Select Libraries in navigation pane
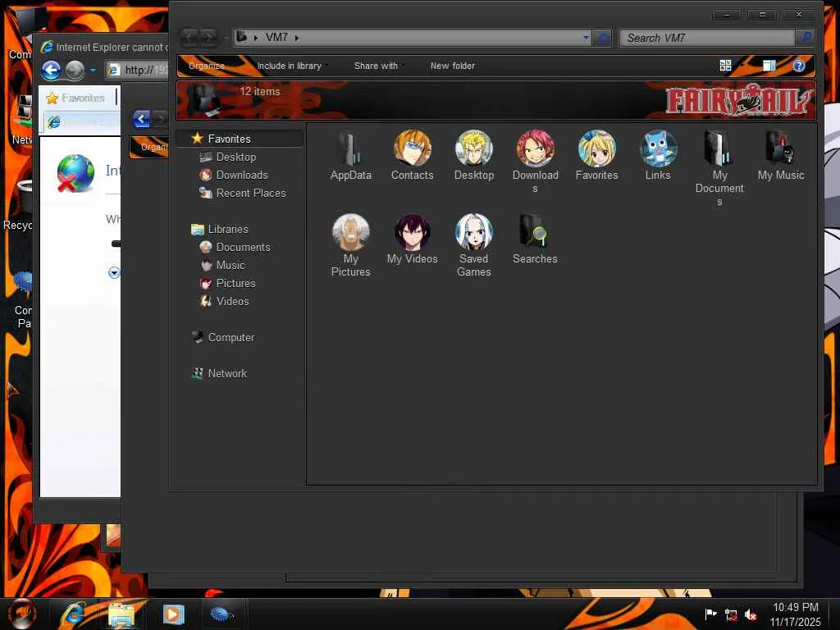 pyautogui.click(x=228, y=230)
